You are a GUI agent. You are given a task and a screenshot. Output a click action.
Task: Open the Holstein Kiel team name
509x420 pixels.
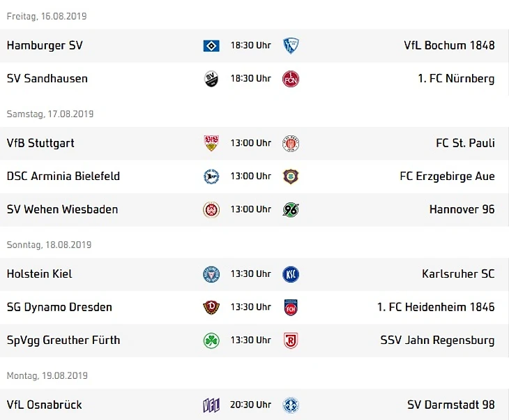coord(39,273)
